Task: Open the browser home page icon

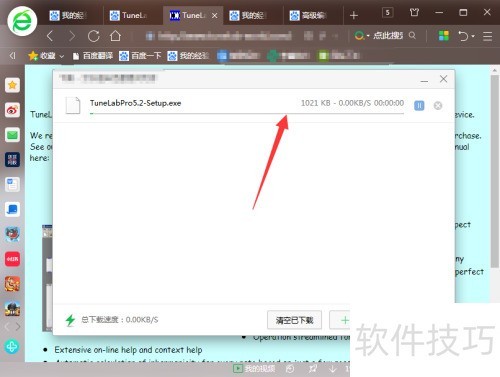Action: 115,36
